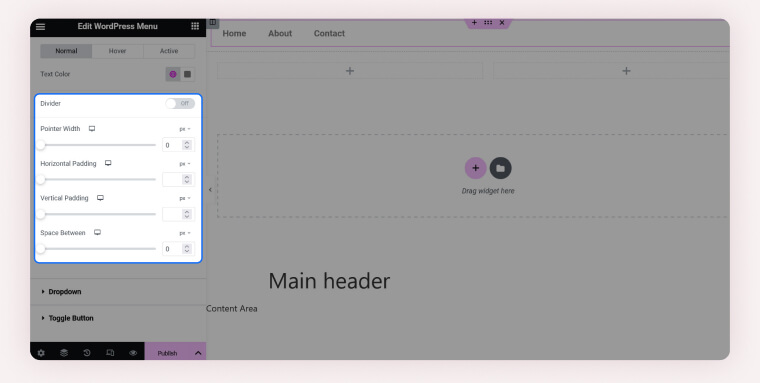760x383 pixels.
Task: Open the Horizontal Padding px unit dropdown
Action: click(x=185, y=164)
